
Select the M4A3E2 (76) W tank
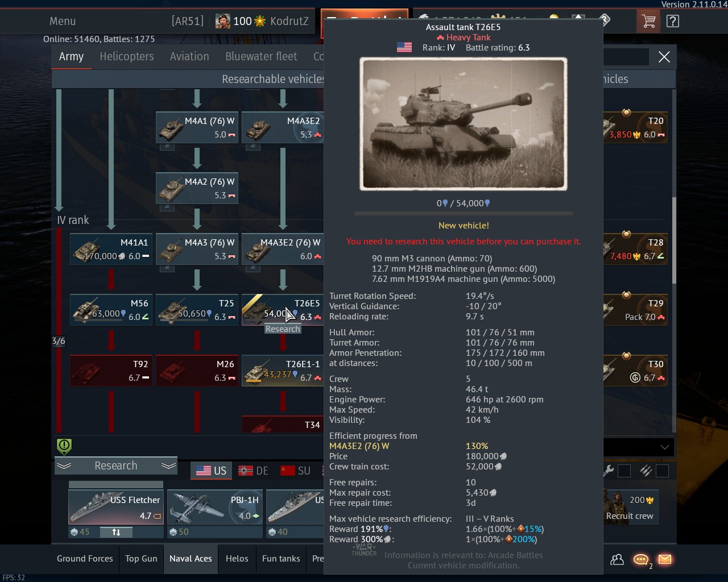[283, 249]
